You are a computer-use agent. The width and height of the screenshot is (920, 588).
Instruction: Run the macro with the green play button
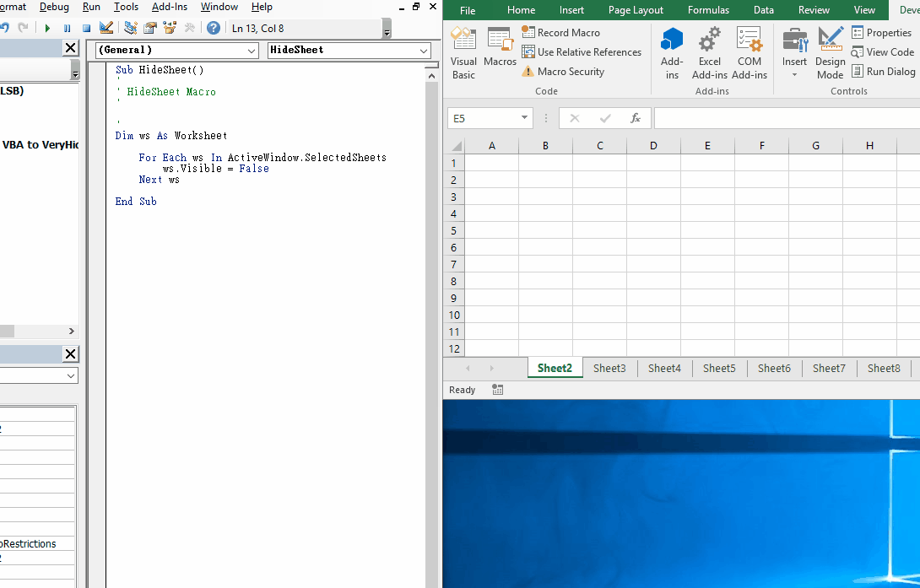tap(47, 28)
